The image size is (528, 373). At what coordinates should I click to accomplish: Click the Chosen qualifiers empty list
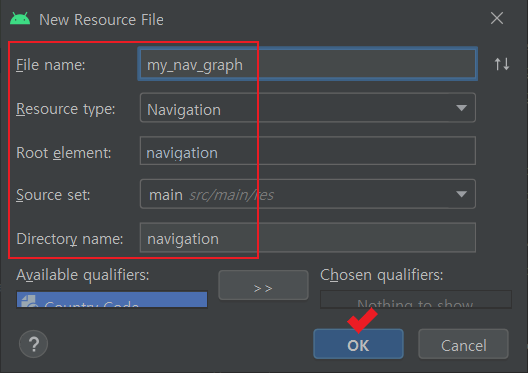[x=416, y=299]
